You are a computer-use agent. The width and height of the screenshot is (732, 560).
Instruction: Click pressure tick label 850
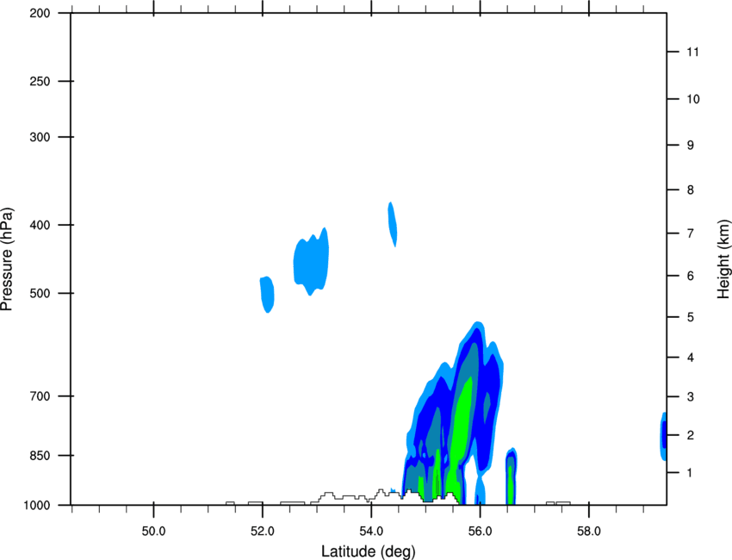pyautogui.click(x=40, y=456)
